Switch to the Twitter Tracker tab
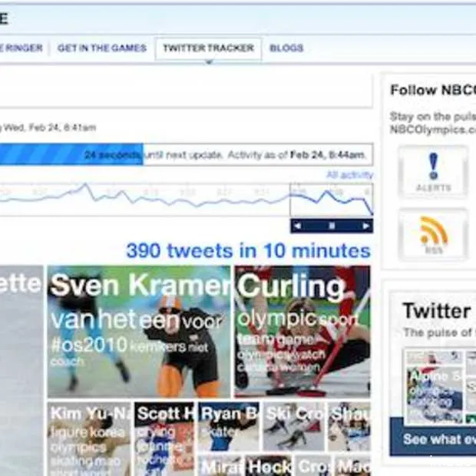The height and width of the screenshot is (476, 476). (208, 48)
